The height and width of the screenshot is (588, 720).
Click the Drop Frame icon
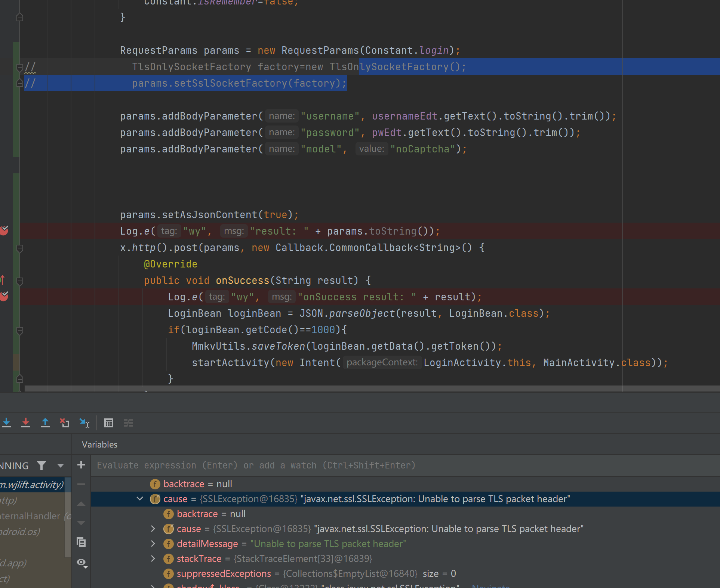[65, 423]
